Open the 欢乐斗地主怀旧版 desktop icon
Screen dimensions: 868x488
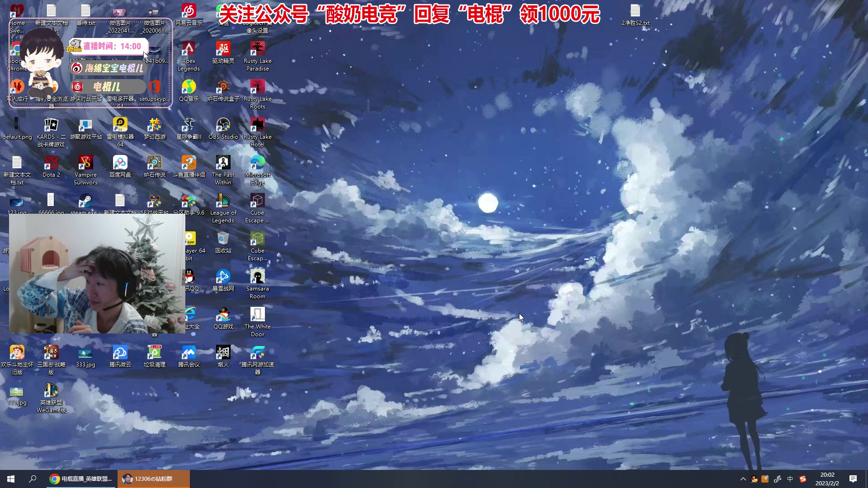[17, 360]
